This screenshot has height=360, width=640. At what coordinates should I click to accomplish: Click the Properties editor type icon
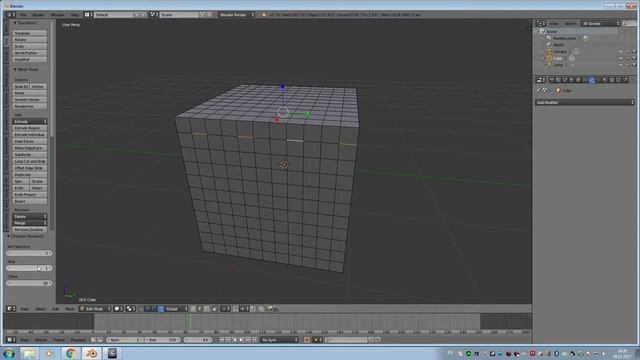coord(541,80)
